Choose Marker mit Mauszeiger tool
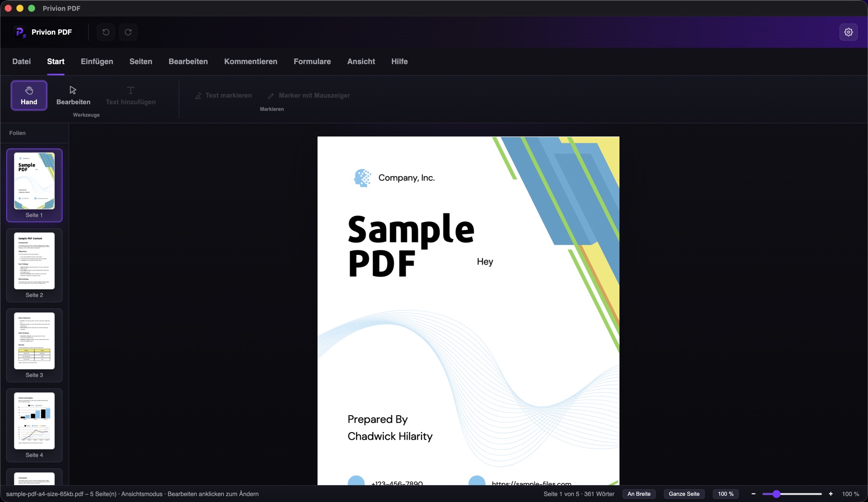Screen dimensions: 868x502 (309, 96)
